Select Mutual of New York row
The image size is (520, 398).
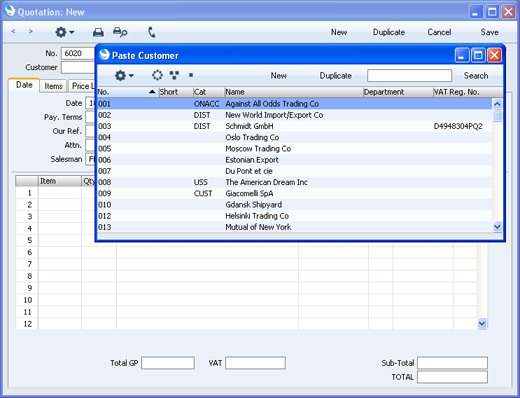(294, 227)
